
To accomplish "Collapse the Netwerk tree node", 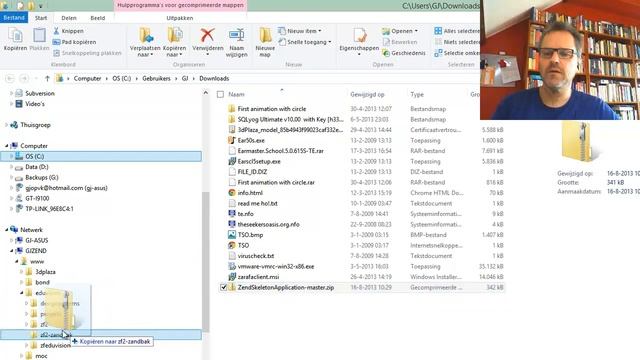I will 7,230.
